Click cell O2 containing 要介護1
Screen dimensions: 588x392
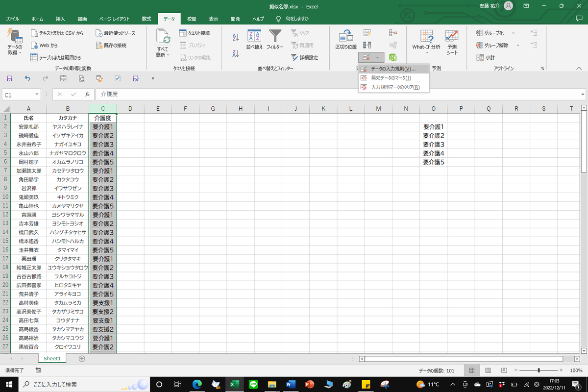point(434,126)
